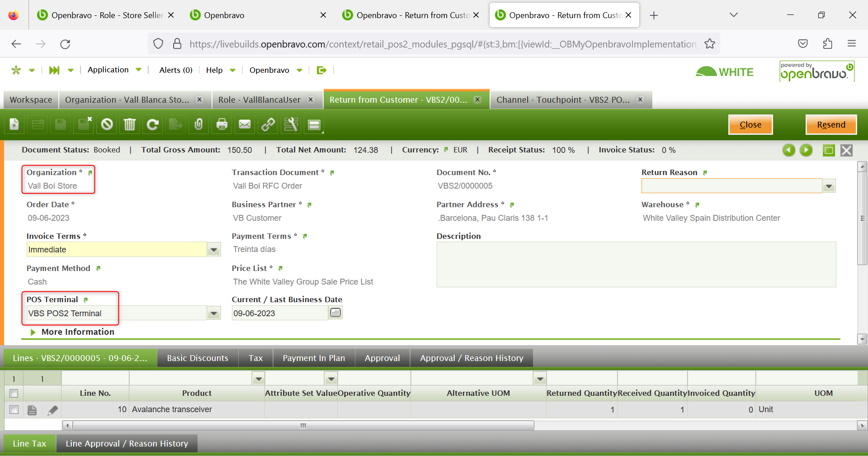Viewport: 868px width, 456px height.
Task: Switch to the Line Approval / Reason History tab
Action: click(x=127, y=444)
